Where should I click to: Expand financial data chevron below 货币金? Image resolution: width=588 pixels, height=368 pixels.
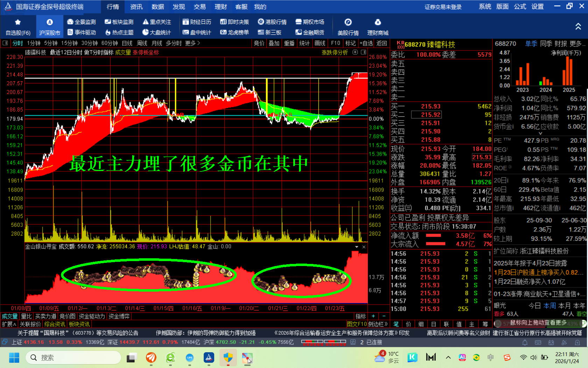[x=540, y=133]
